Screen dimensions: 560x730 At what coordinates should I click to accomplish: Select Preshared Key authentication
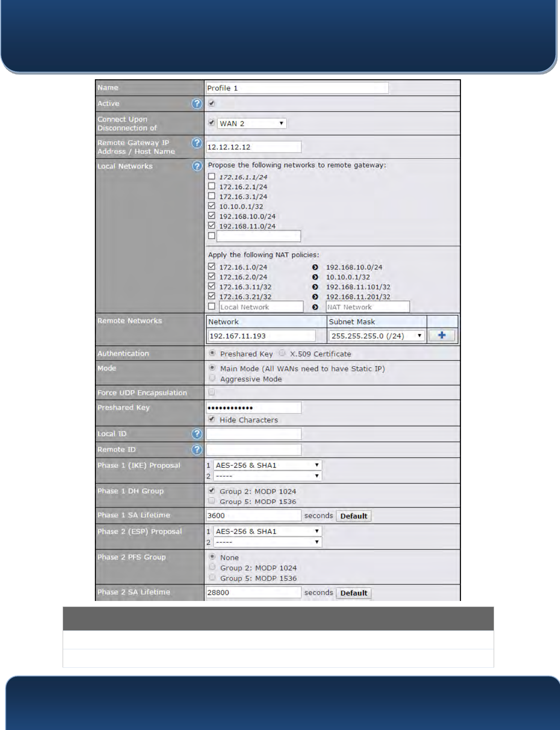[x=212, y=353]
